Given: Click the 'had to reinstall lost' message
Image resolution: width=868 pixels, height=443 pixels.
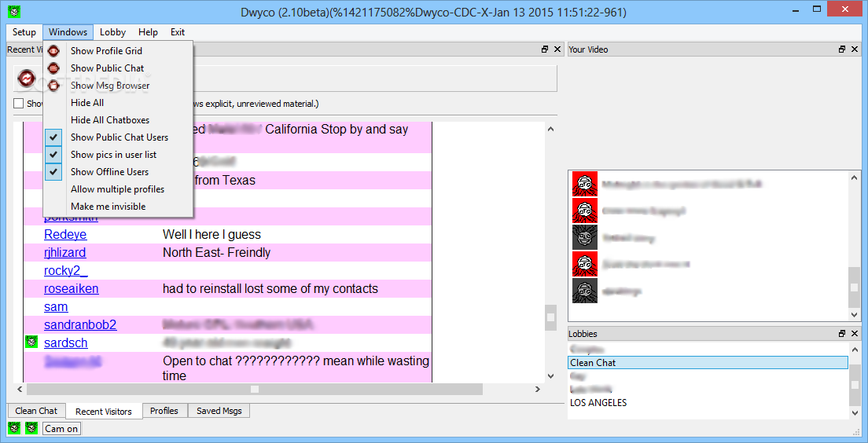Looking at the screenshot, I should click(x=270, y=289).
